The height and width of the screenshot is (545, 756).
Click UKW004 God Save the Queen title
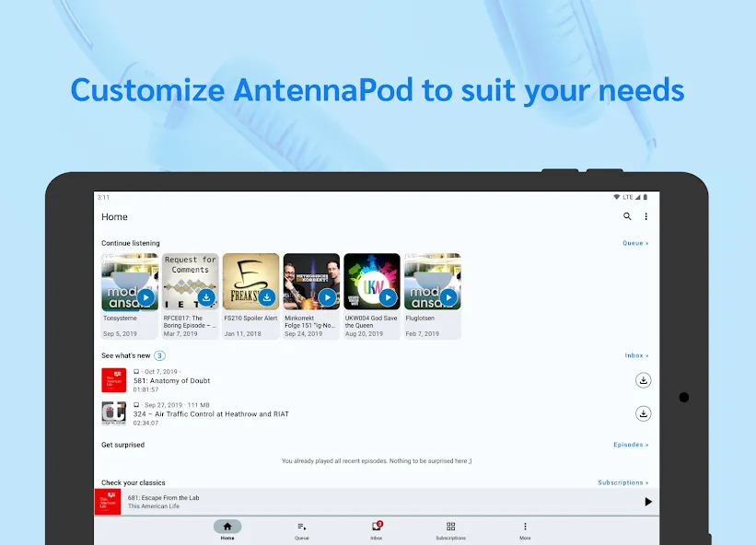click(371, 321)
